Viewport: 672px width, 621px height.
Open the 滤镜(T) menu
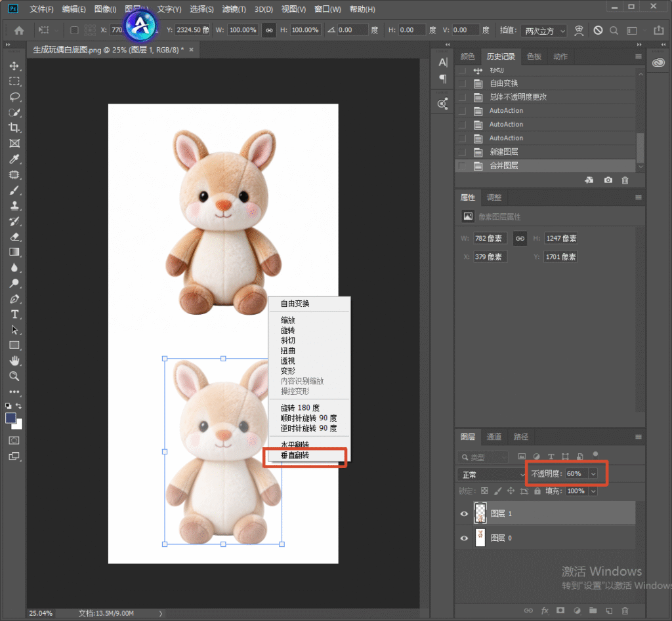pos(234,9)
